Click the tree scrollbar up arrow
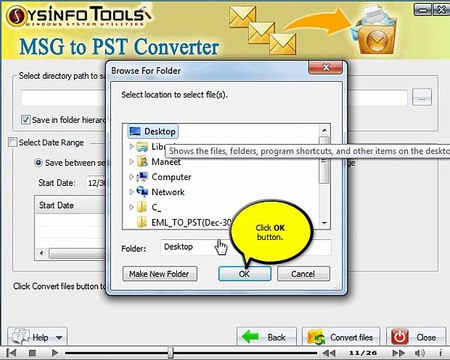 pyautogui.click(x=324, y=130)
